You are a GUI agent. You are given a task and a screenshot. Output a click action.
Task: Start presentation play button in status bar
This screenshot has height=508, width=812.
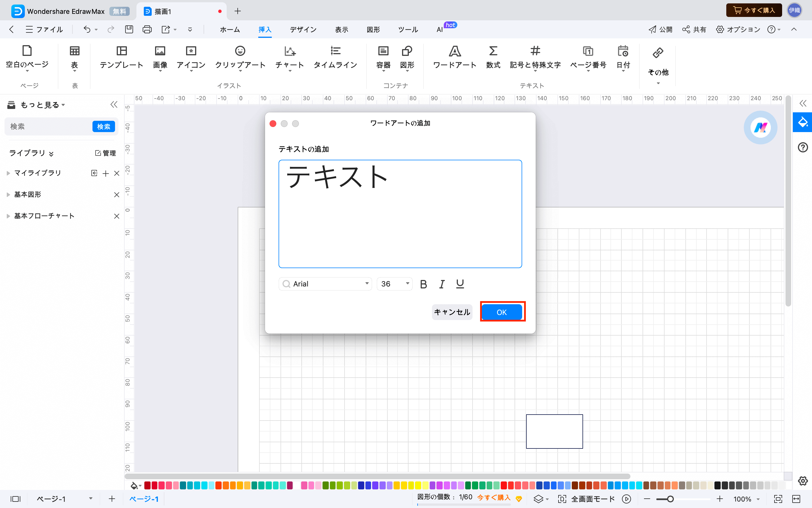tap(626, 499)
